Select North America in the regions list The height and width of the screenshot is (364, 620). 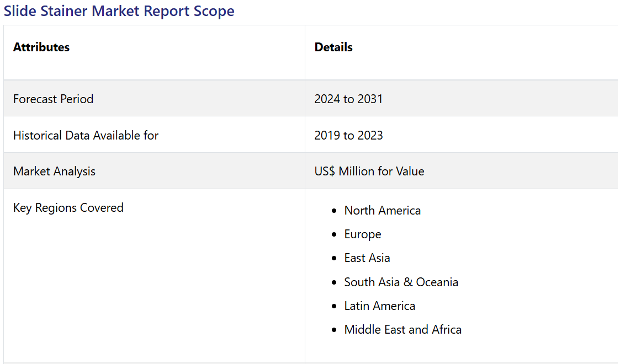pyautogui.click(x=382, y=211)
